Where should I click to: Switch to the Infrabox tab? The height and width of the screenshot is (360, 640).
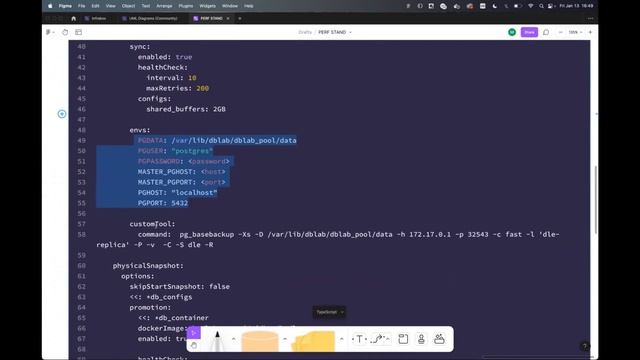click(96, 18)
